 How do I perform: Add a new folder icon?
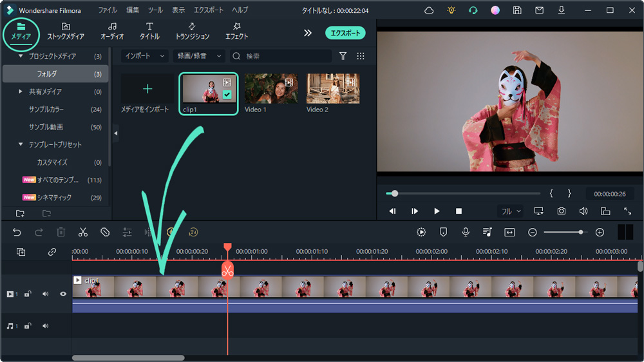click(x=20, y=213)
